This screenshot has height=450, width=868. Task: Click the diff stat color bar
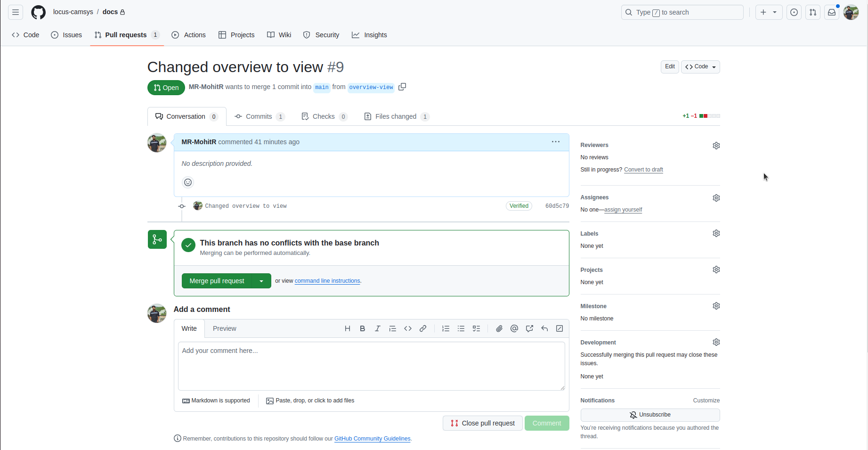(709, 116)
